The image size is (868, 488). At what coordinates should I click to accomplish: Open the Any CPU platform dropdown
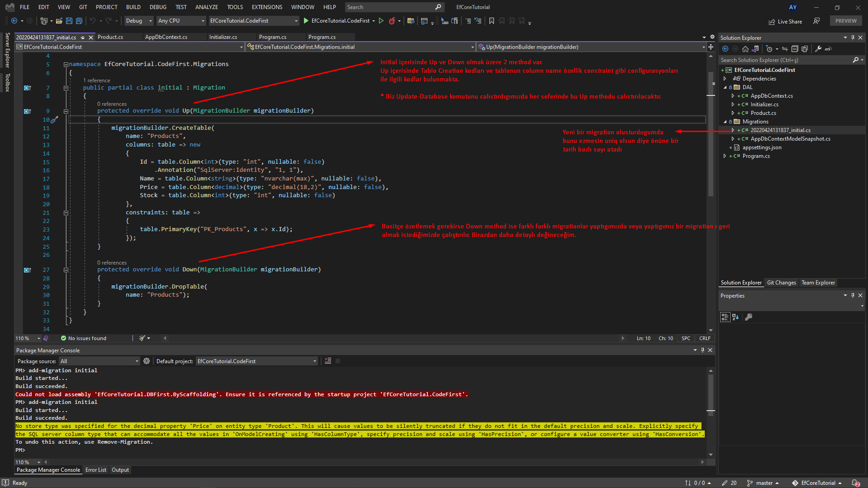pyautogui.click(x=202, y=21)
